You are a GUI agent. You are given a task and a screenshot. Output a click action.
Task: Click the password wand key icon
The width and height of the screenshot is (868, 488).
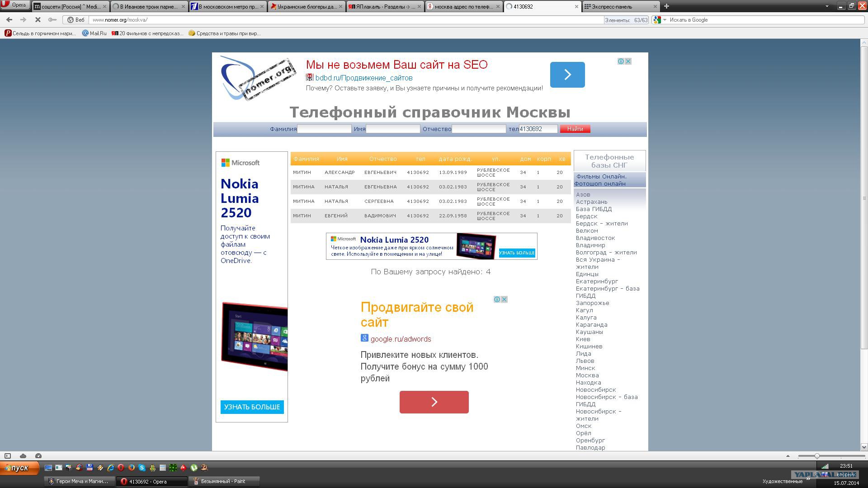pyautogui.click(x=52, y=20)
